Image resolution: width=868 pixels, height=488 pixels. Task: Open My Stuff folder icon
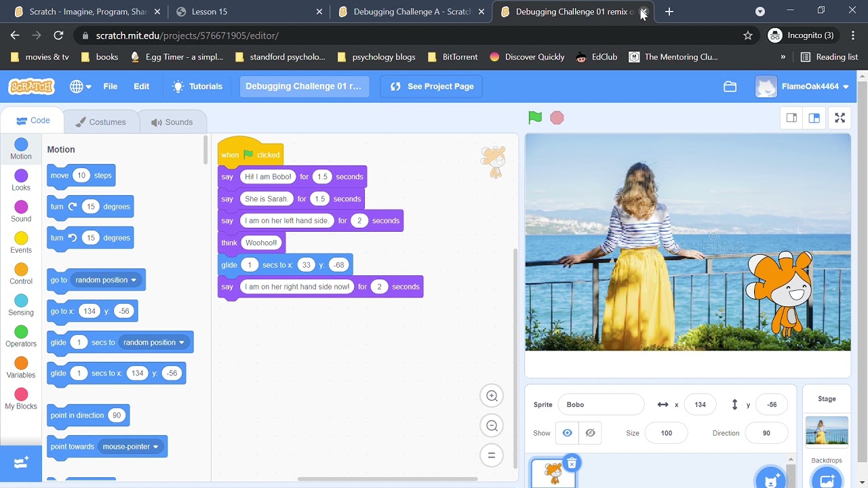(x=730, y=87)
